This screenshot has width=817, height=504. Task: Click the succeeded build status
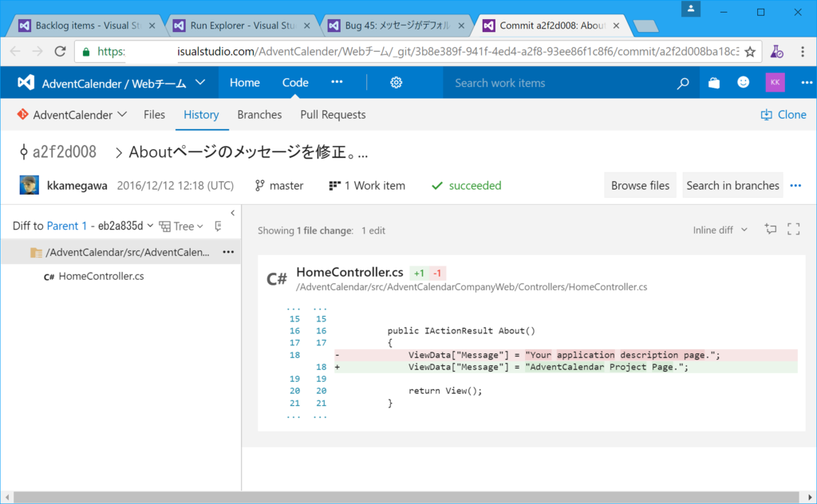(x=466, y=186)
